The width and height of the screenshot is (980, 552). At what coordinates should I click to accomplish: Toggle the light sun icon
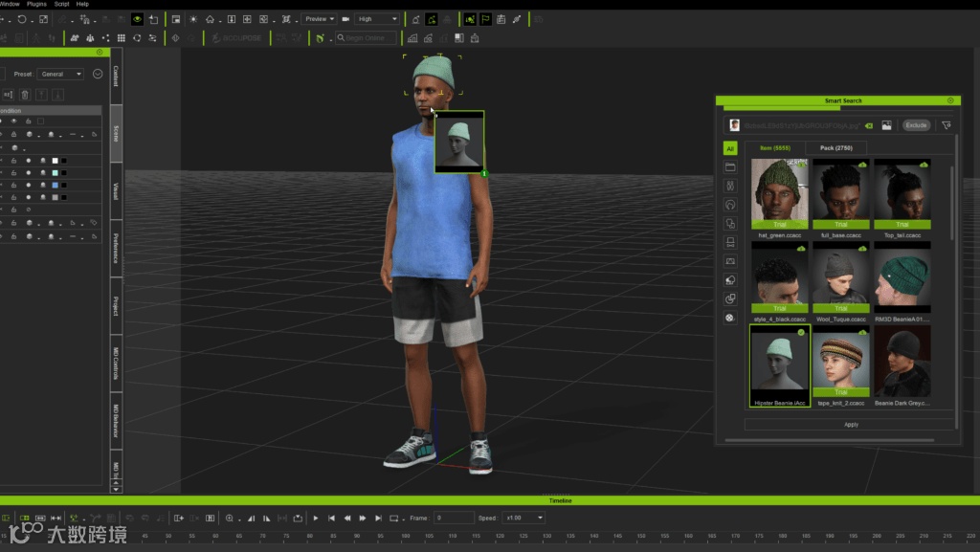[x=193, y=19]
